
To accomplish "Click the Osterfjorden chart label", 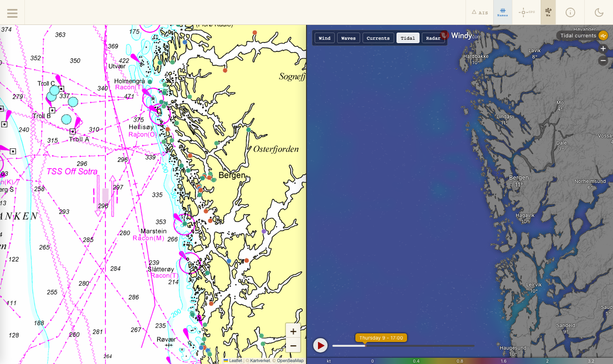I will 276,149.
